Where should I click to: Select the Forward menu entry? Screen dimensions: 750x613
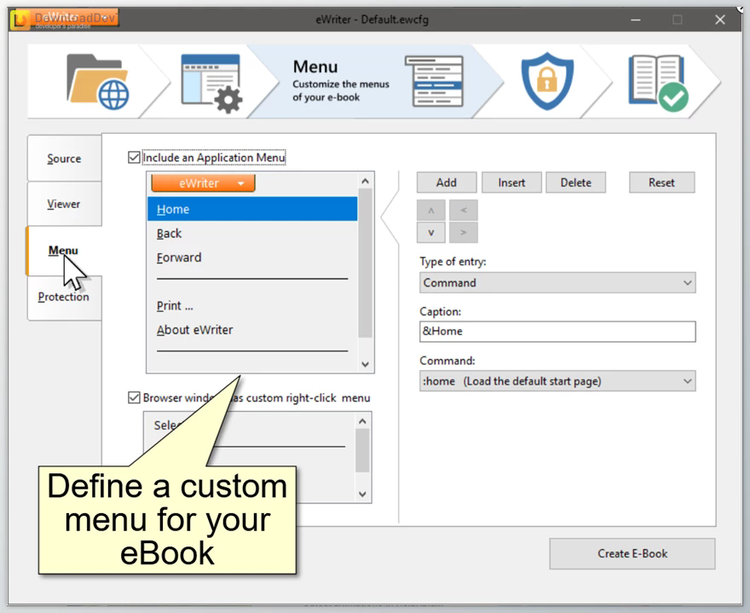(253, 257)
